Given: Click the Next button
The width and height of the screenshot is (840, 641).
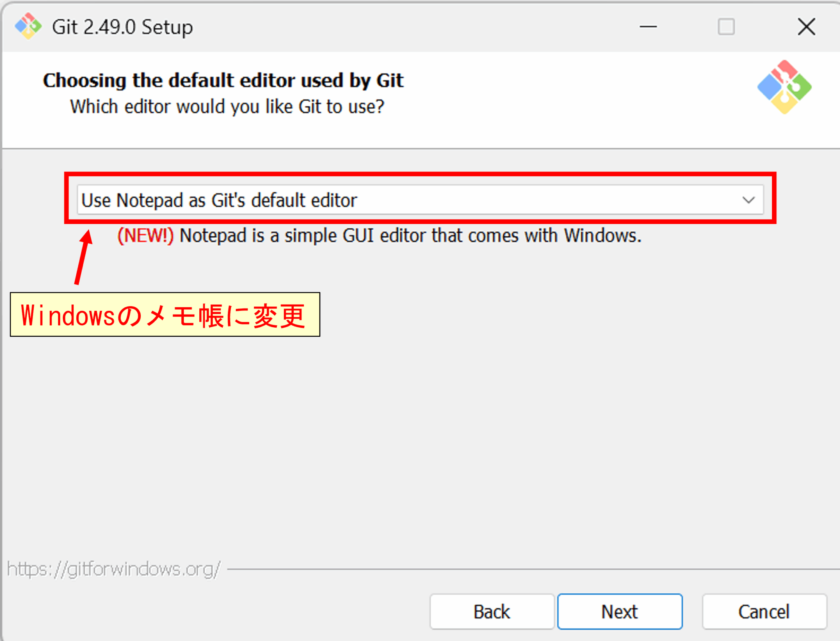Looking at the screenshot, I should click(619, 611).
